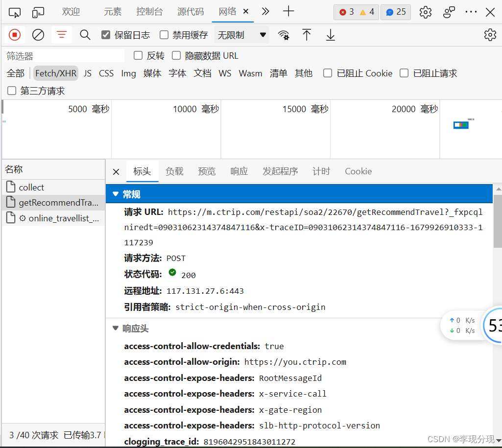Image resolution: width=502 pixels, height=448 pixels.
Task: Switch to 元素 tab
Action: [113, 12]
